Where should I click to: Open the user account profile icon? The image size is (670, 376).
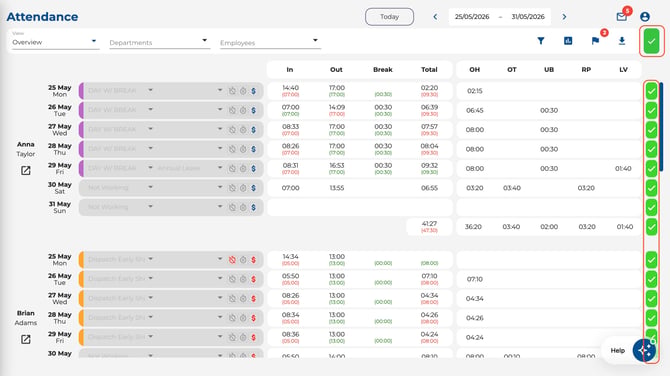pyautogui.click(x=645, y=17)
